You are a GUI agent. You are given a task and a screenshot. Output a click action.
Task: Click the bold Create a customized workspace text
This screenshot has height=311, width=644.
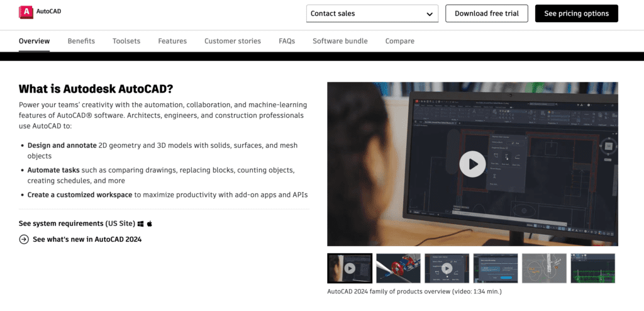click(x=80, y=195)
